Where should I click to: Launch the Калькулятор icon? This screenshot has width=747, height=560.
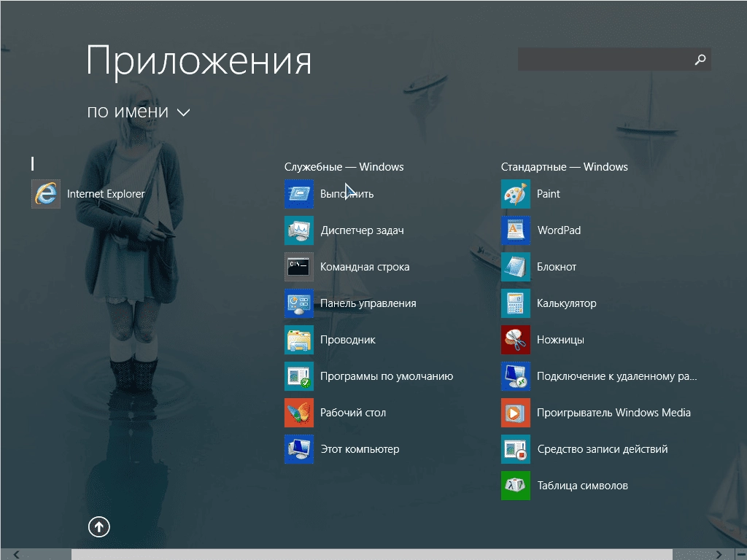point(516,303)
